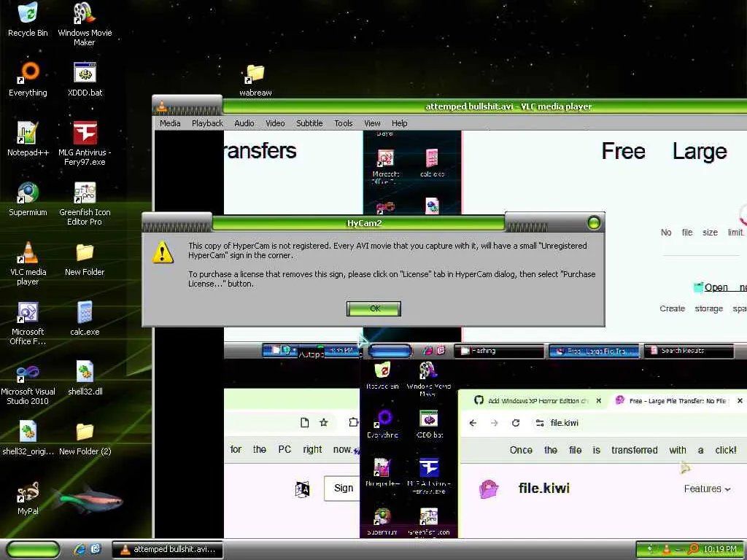
Task: Click the second quick launch browser icon
Action: [96, 549]
